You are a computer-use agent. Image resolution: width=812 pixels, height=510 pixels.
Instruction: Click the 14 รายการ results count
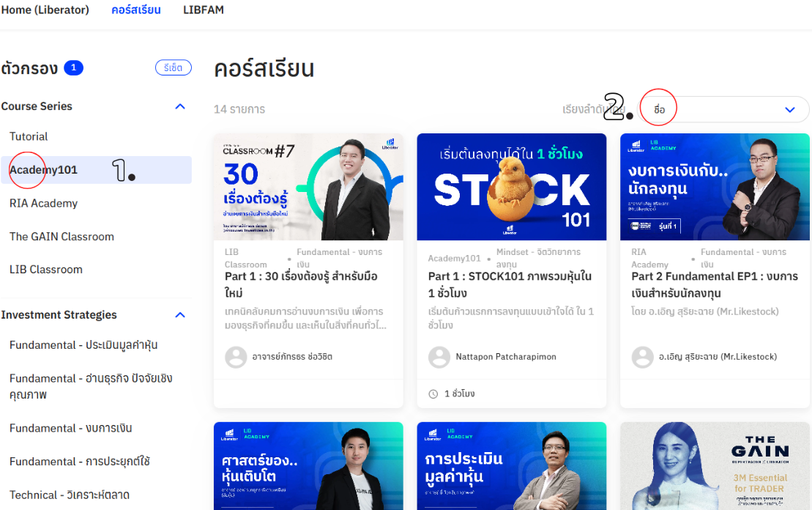(x=239, y=109)
